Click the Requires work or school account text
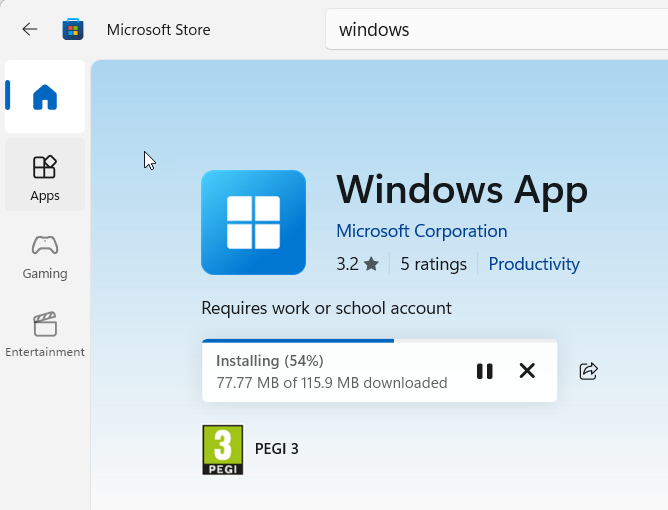The width and height of the screenshot is (668, 510). (326, 308)
